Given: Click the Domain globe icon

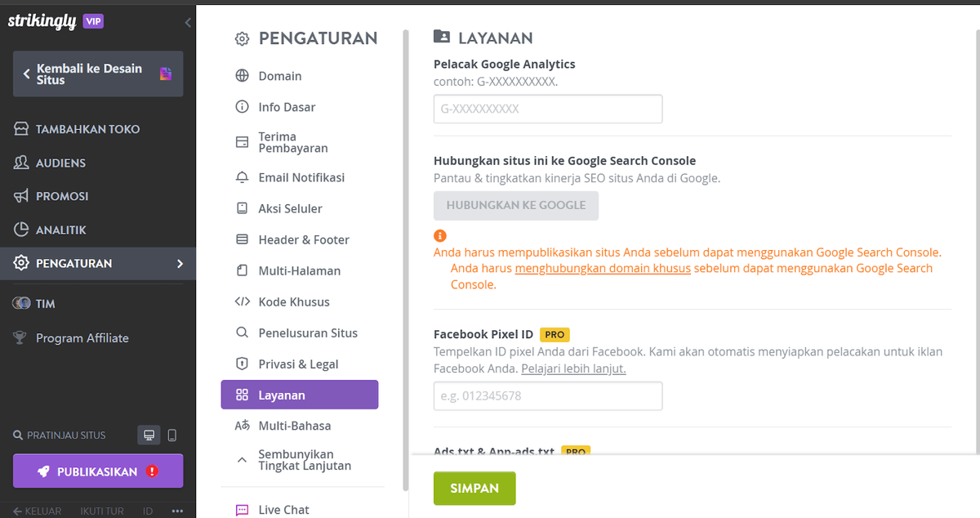Looking at the screenshot, I should [242, 76].
